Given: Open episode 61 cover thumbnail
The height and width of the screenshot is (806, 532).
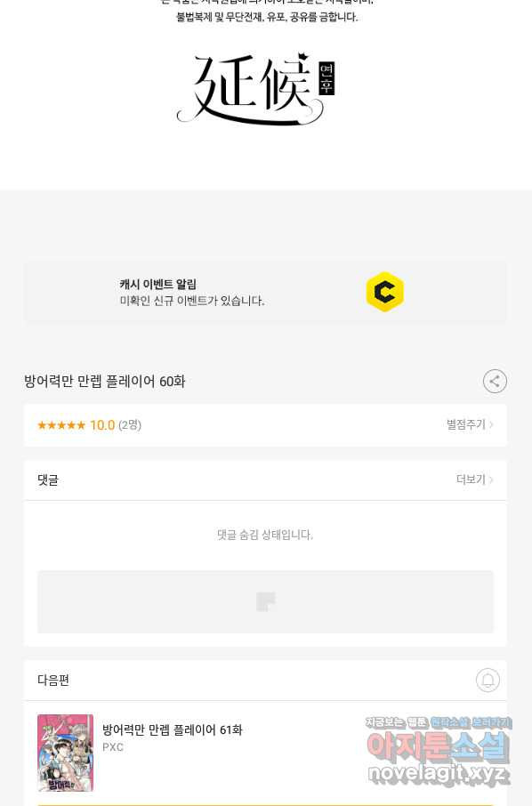Looking at the screenshot, I should click(x=65, y=753).
